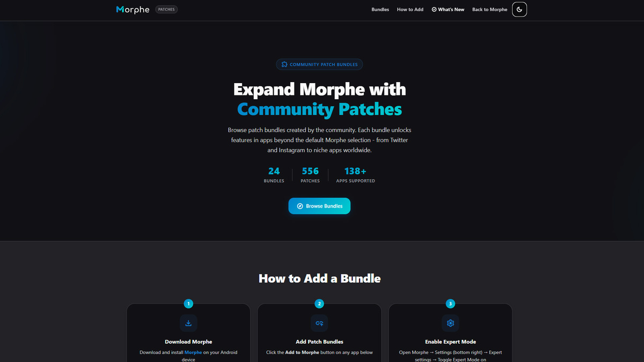Click the Expand Morphe with heading line

pos(319,89)
